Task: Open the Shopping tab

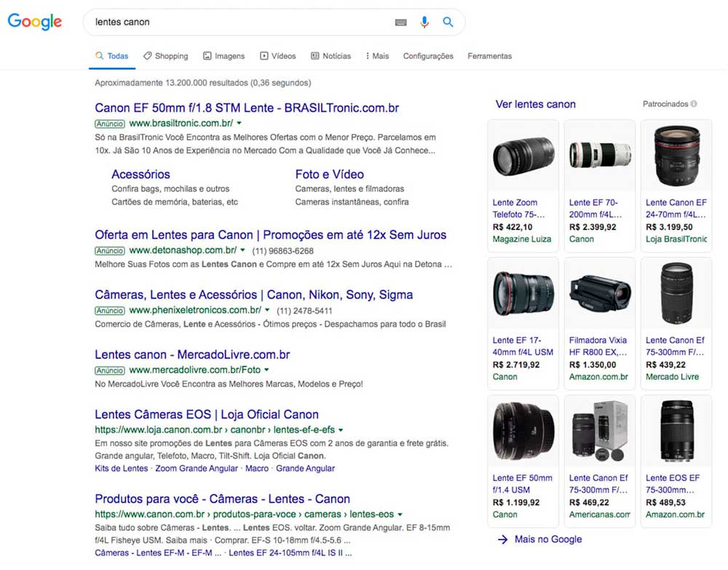Action: (x=166, y=56)
